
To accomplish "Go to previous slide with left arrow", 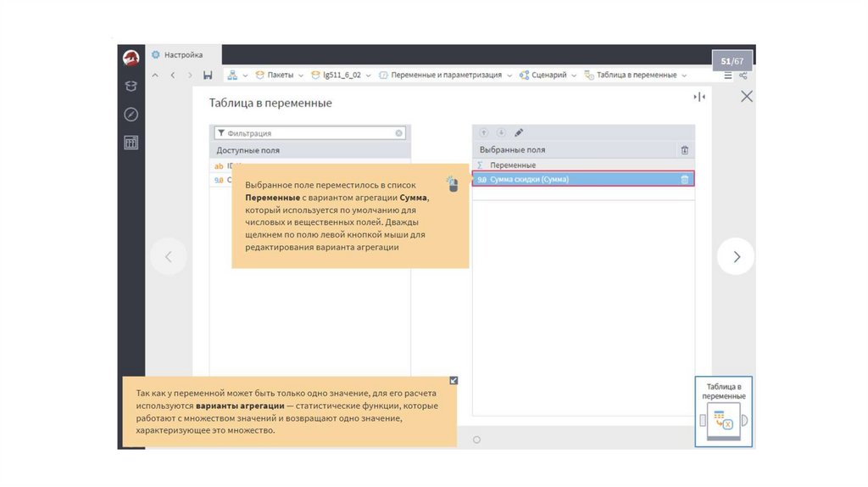I will coord(169,256).
